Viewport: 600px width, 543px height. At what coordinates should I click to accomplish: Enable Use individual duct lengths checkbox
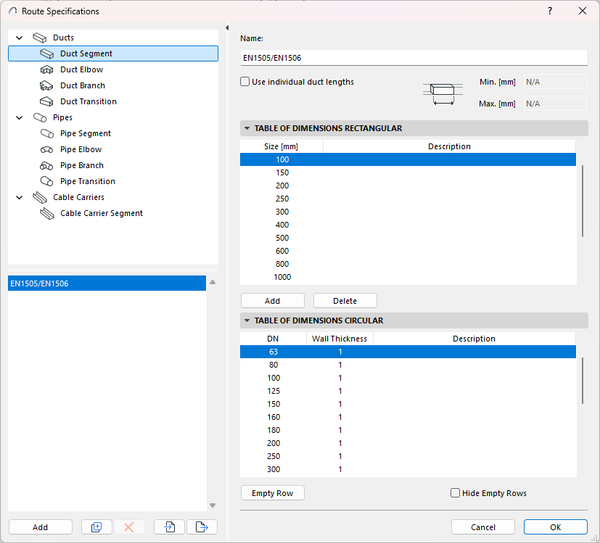[246, 82]
